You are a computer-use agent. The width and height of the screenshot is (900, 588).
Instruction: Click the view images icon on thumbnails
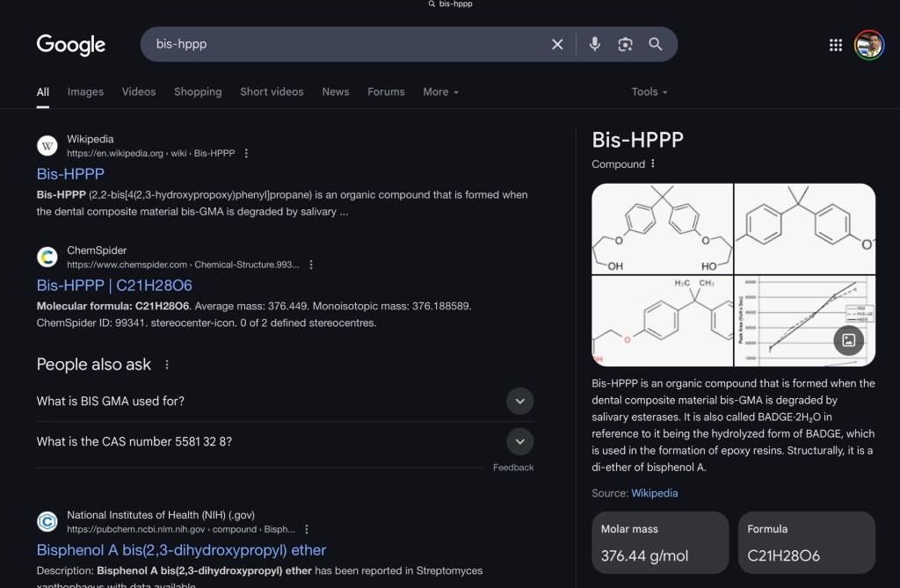point(848,339)
